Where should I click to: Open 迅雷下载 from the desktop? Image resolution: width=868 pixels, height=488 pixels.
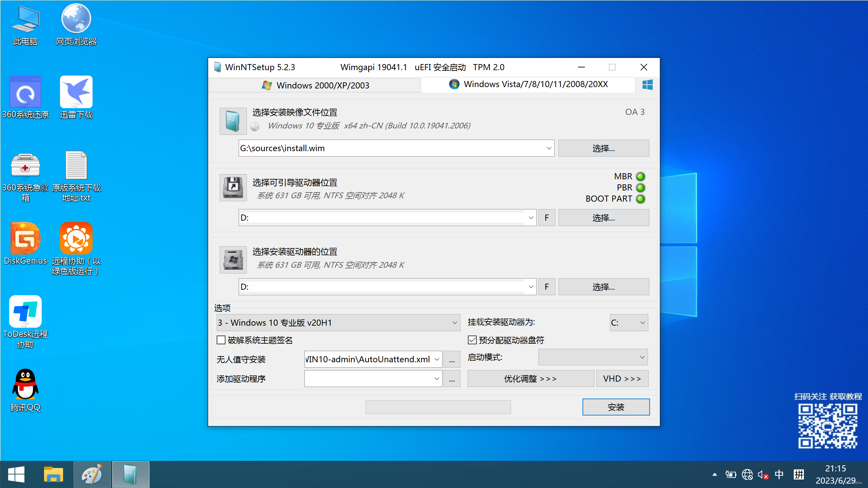pyautogui.click(x=76, y=91)
